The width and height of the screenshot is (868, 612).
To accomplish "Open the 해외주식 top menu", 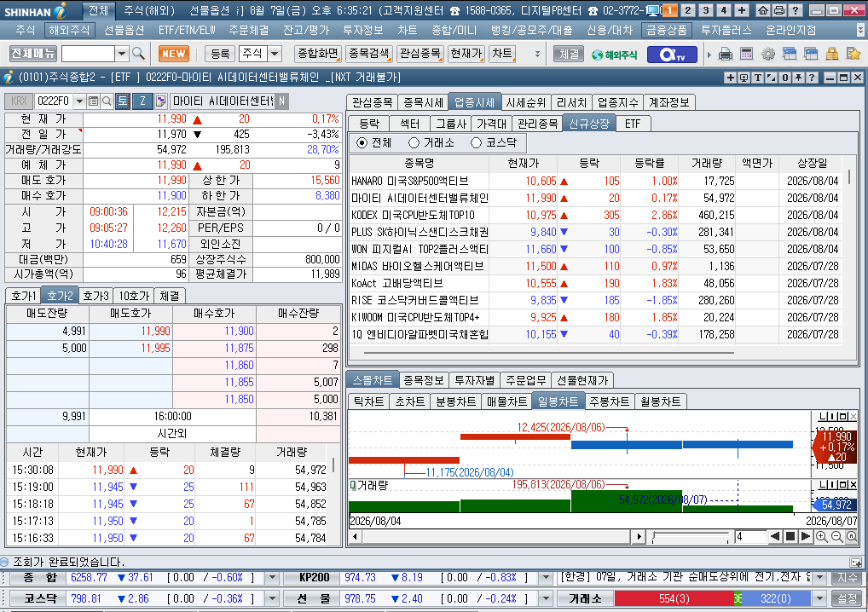I will pos(69,31).
